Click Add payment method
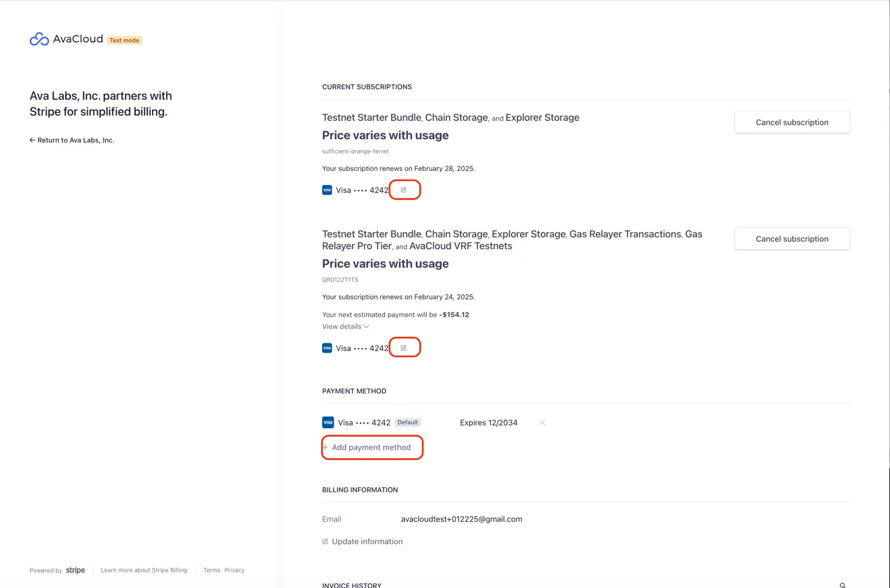 [371, 448]
